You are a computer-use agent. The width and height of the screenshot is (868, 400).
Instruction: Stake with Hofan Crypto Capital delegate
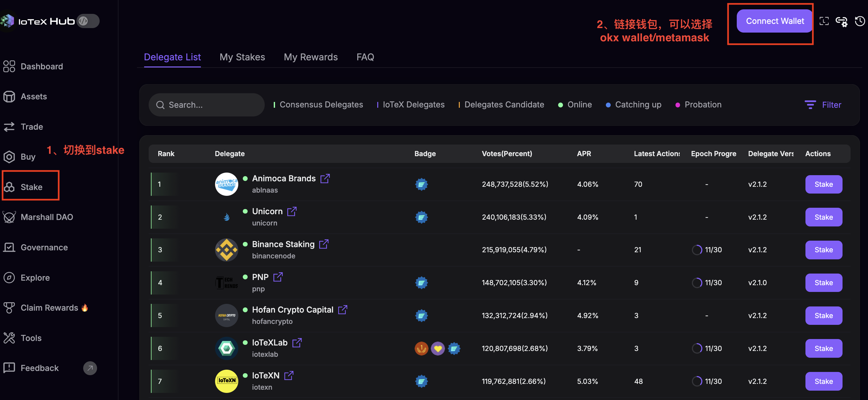(x=824, y=315)
